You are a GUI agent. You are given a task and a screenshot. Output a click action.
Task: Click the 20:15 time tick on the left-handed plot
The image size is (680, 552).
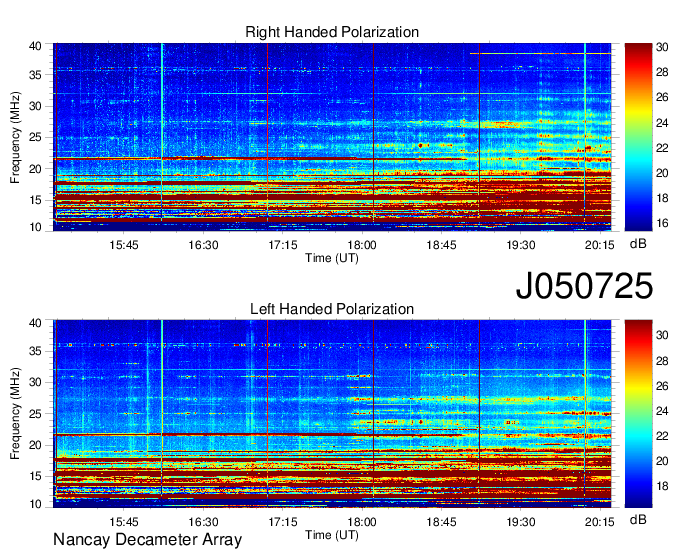pos(600,522)
